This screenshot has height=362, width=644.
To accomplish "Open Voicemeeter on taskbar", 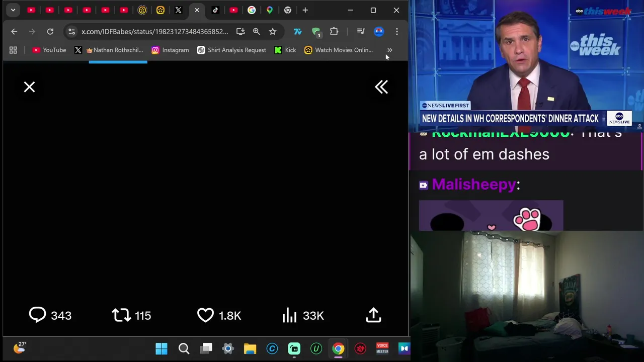I will point(382,348).
